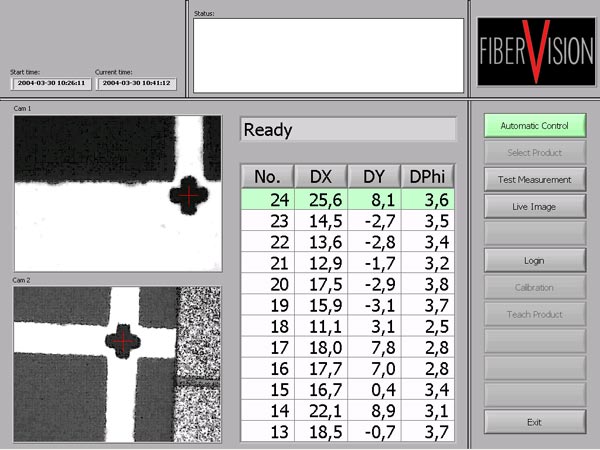Click the Login button
Image resolution: width=600 pixels, height=450 pixels.
click(x=534, y=260)
